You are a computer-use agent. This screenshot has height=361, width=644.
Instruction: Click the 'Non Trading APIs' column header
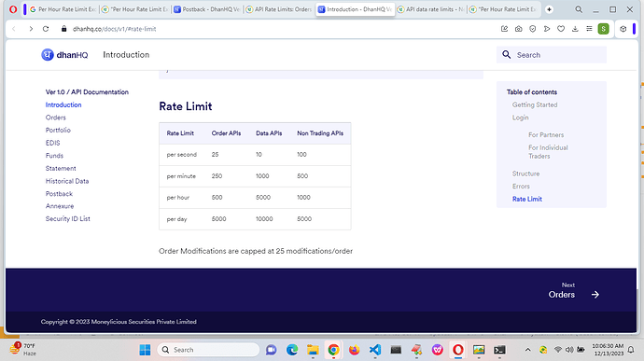coord(320,133)
